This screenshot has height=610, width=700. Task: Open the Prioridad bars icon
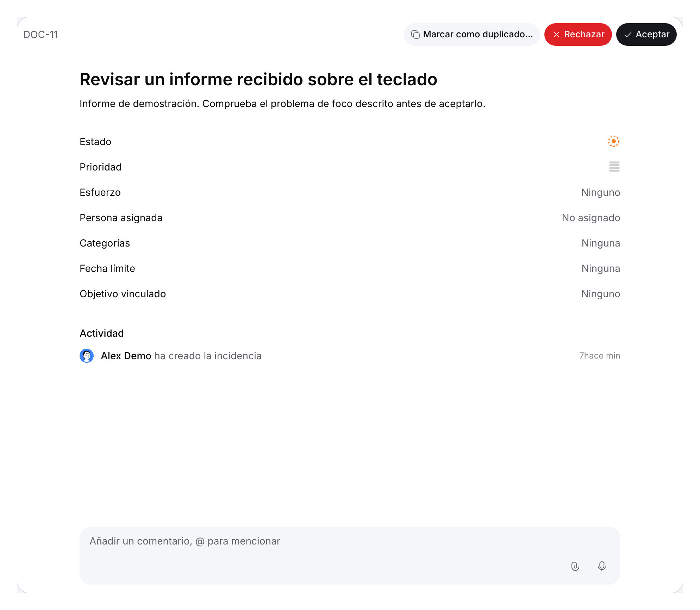point(614,167)
